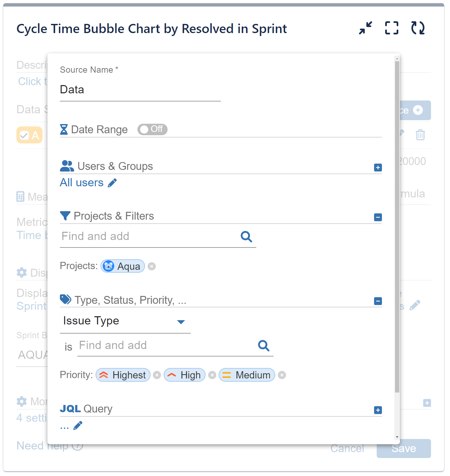
Task: Expand the JQL Query section
Action: coord(378,410)
